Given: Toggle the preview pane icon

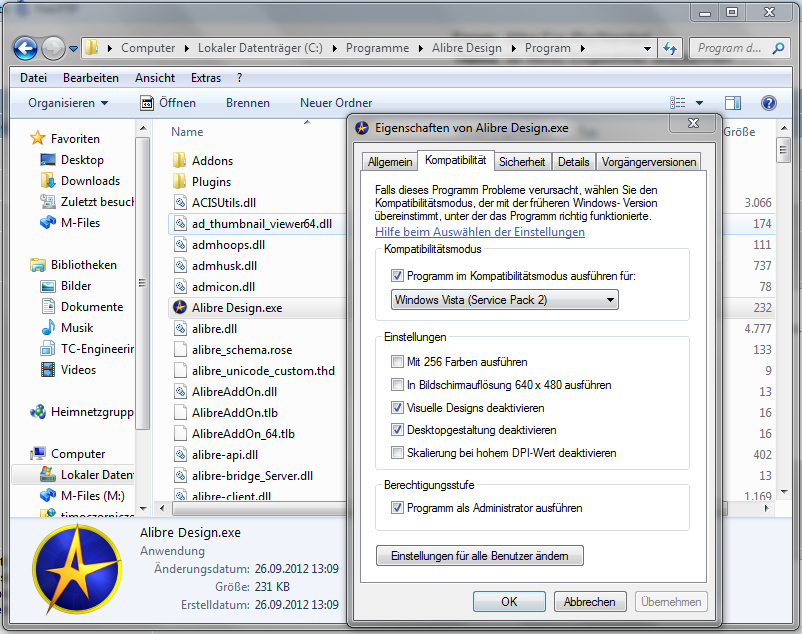Looking at the screenshot, I should 732,103.
